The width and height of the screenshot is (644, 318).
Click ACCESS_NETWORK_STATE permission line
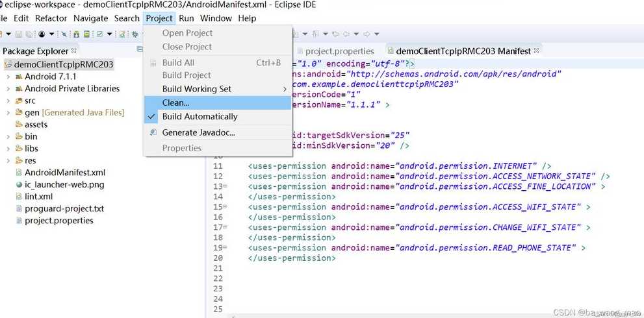point(429,176)
